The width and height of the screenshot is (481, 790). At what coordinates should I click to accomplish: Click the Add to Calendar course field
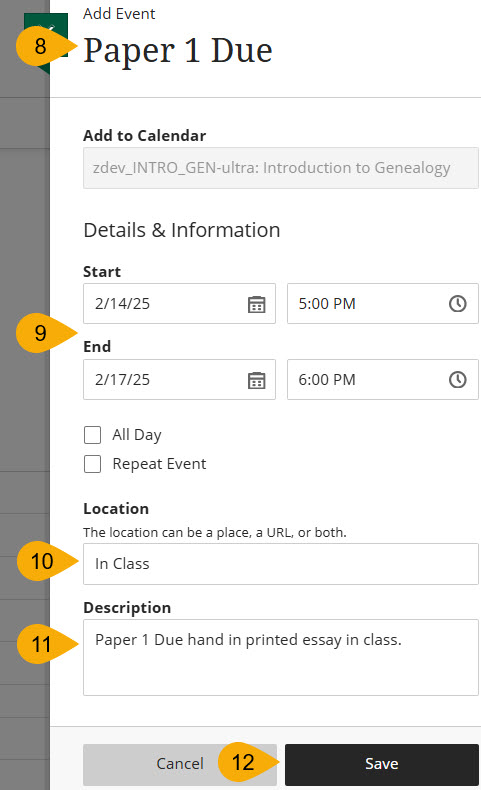281,168
